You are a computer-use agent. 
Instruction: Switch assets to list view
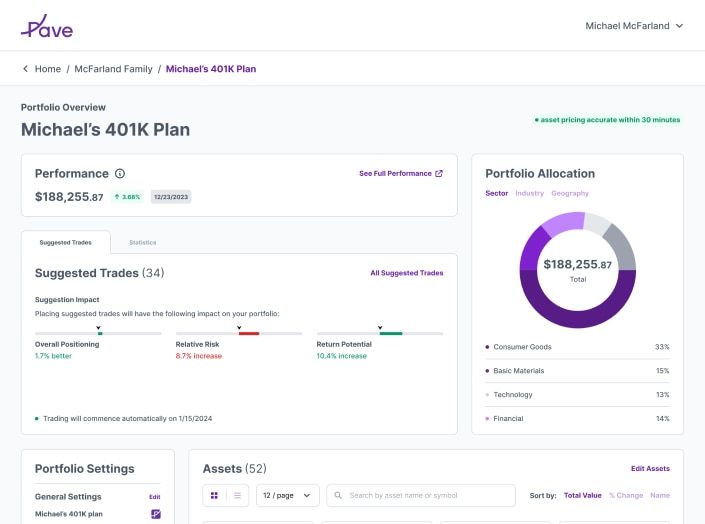point(237,495)
